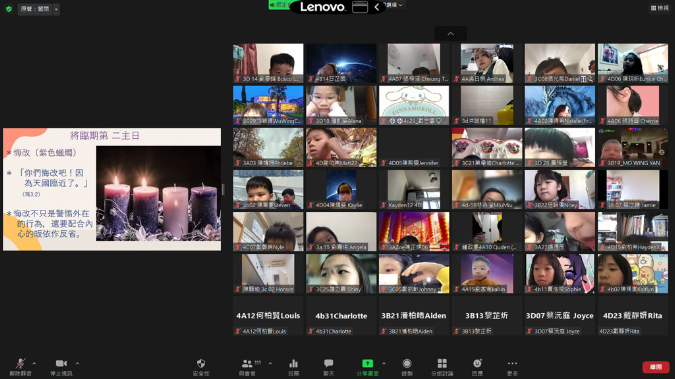Image resolution: width=675 pixels, height=379 pixels.
Task: Click the Lenovo bar window icon
Action: [360, 7]
